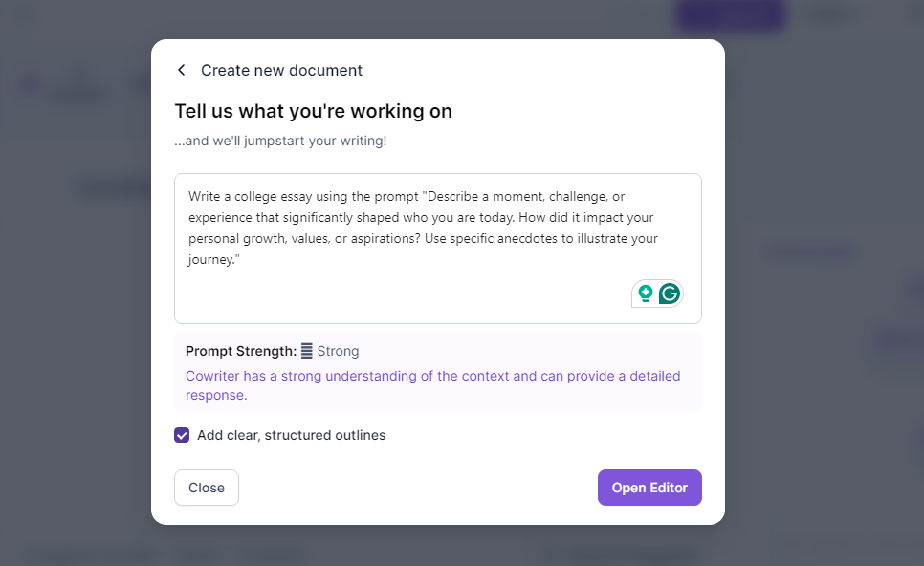Place cursor at the word 'journey.' in prompt
This screenshot has height=566, width=924.
tap(211, 260)
